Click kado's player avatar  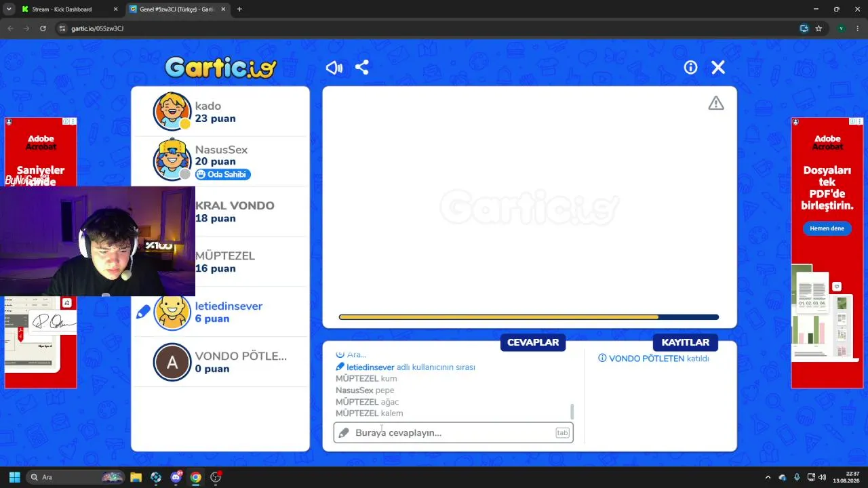(172, 111)
